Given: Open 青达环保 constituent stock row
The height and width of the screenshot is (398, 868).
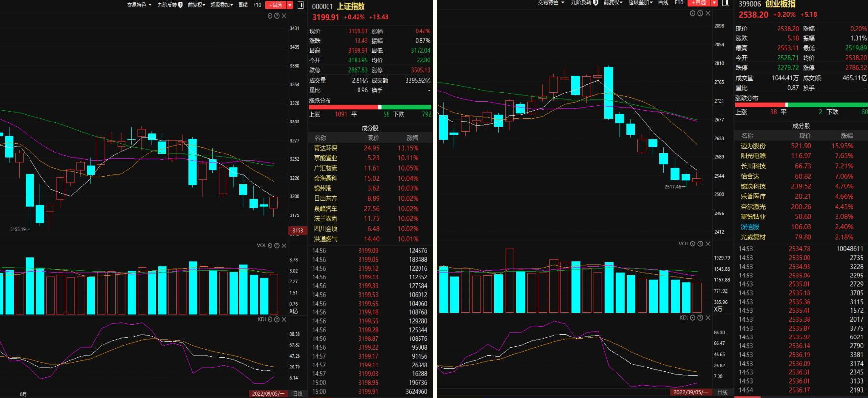Looking at the screenshot, I should [x=370, y=148].
